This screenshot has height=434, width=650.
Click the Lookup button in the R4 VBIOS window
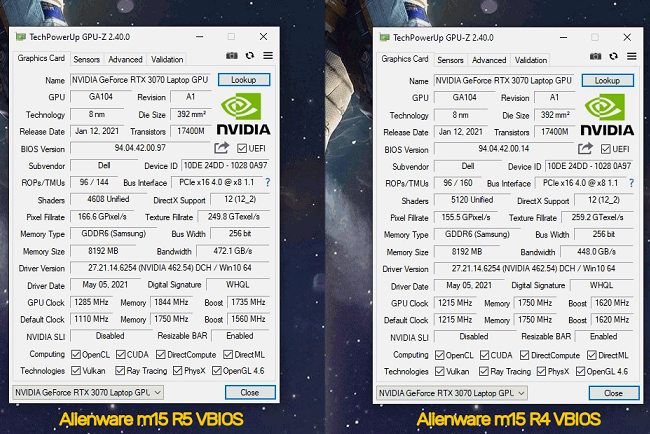click(607, 80)
